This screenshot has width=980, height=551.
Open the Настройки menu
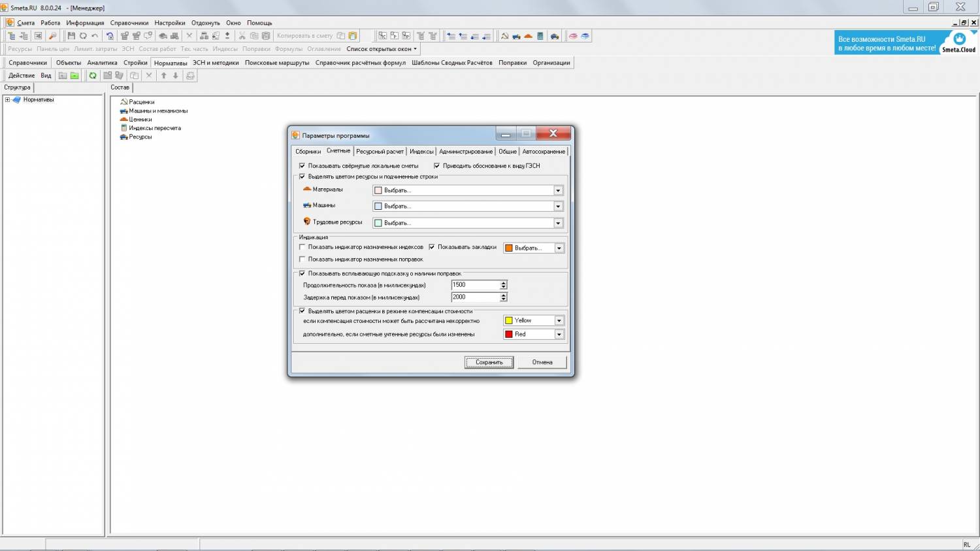click(170, 23)
